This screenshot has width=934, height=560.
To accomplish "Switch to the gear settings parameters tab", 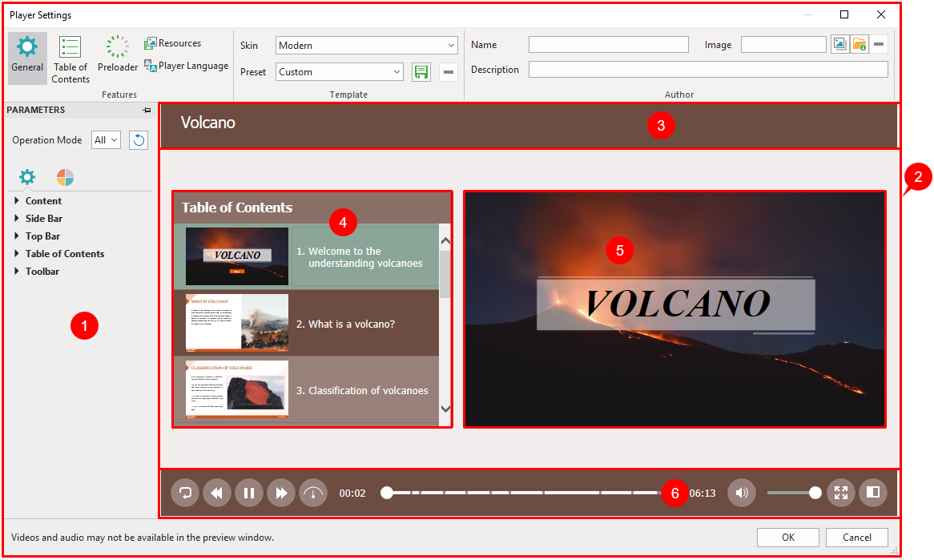I will click(x=27, y=177).
